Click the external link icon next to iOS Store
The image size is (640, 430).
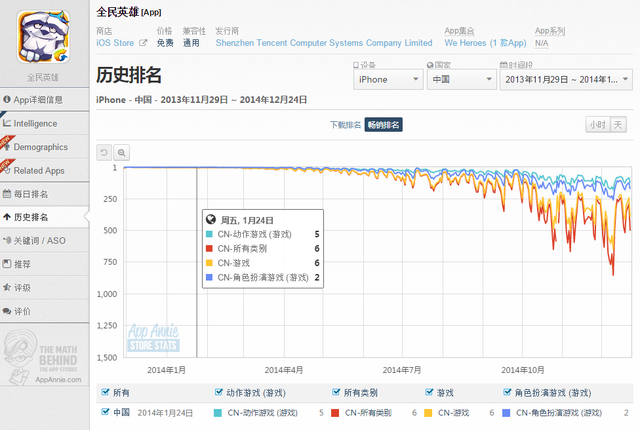point(142,42)
